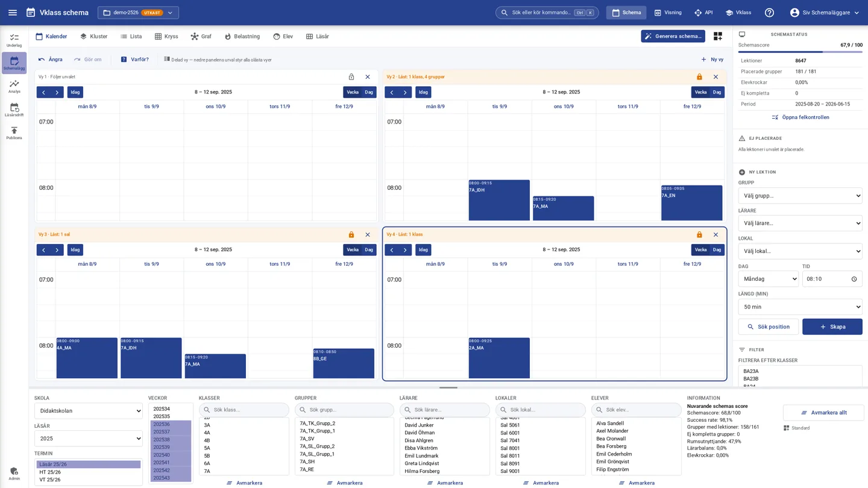Screen dimensions: 868x488
Task: Expand the Välj grupp dropdown
Action: 800,196
